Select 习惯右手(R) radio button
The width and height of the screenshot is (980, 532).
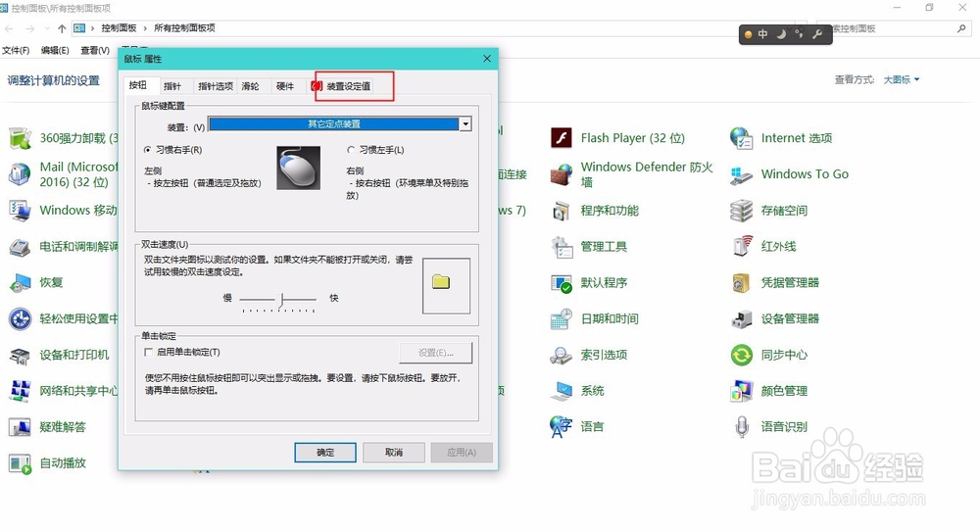tap(148, 150)
